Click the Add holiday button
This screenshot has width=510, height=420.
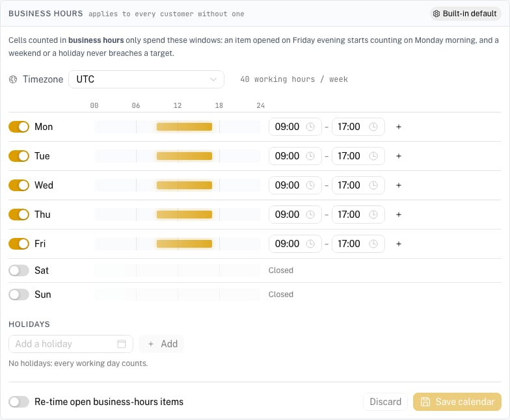click(161, 344)
